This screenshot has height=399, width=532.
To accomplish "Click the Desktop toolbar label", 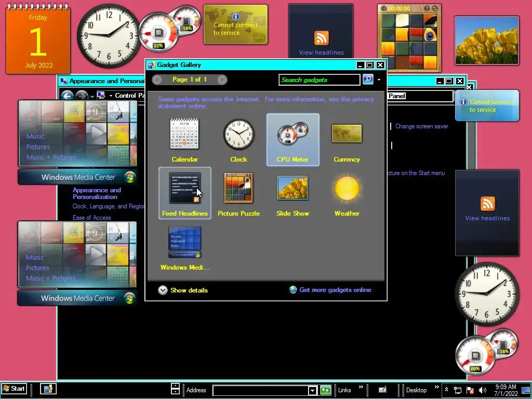I will (x=416, y=390).
